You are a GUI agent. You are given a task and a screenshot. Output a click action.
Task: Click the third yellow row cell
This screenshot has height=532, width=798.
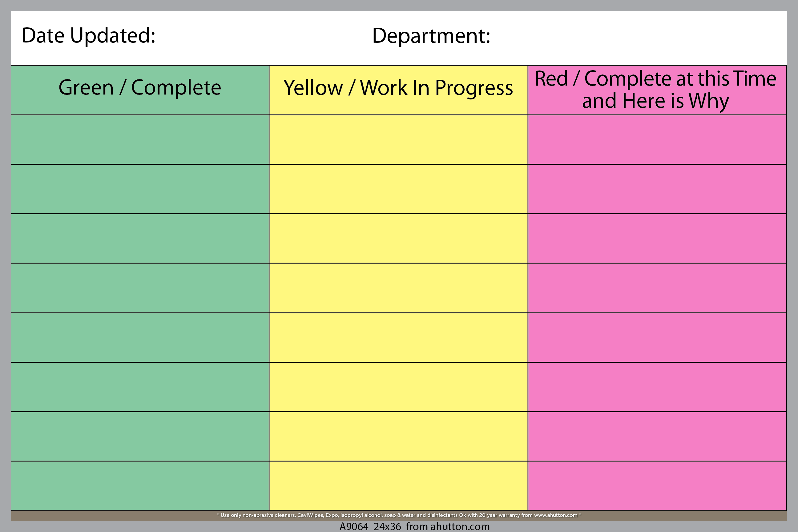click(x=398, y=239)
